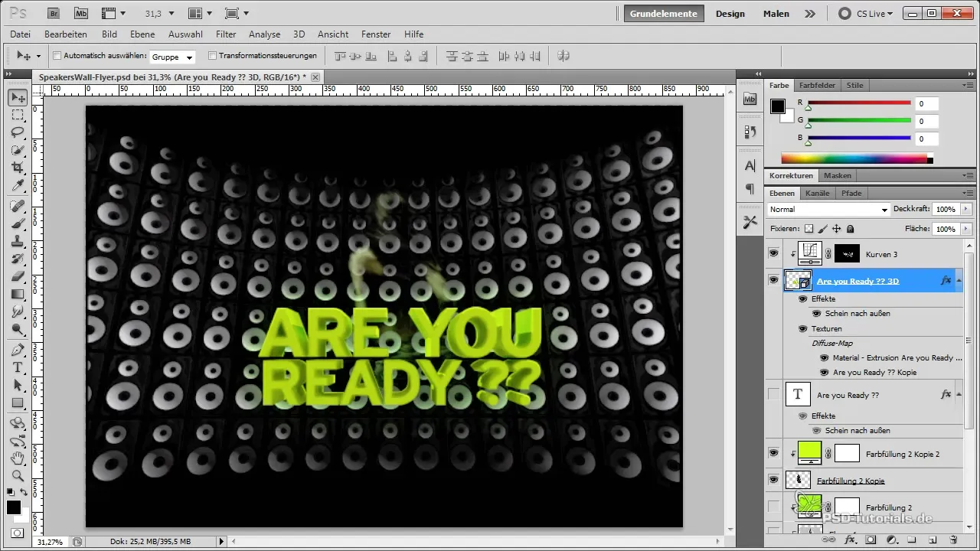980x551 pixels.
Task: Delete layer using trash icon
Action: (x=953, y=540)
